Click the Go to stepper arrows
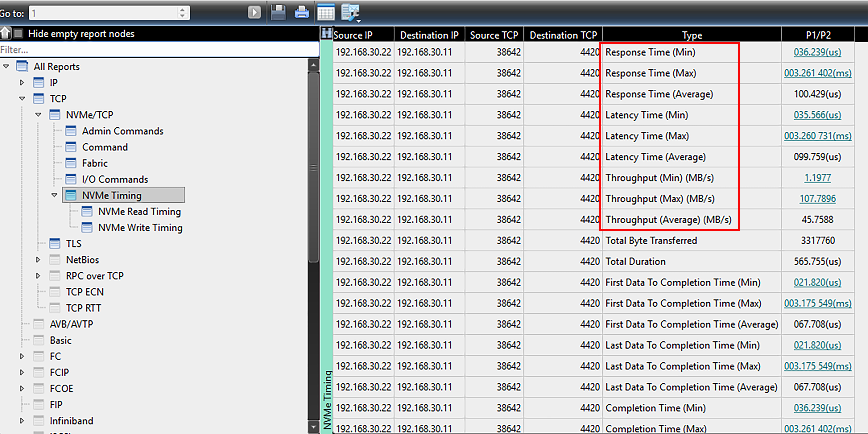Image resolution: width=868 pixels, height=434 pixels. (x=182, y=13)
